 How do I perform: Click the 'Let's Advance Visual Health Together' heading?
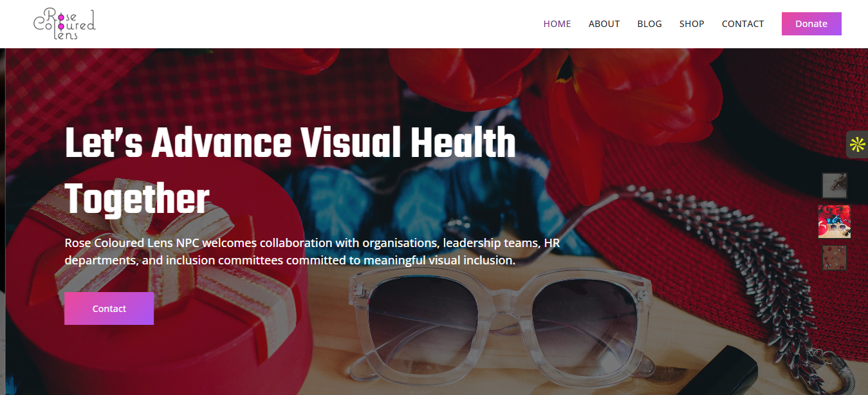(290, 171)
